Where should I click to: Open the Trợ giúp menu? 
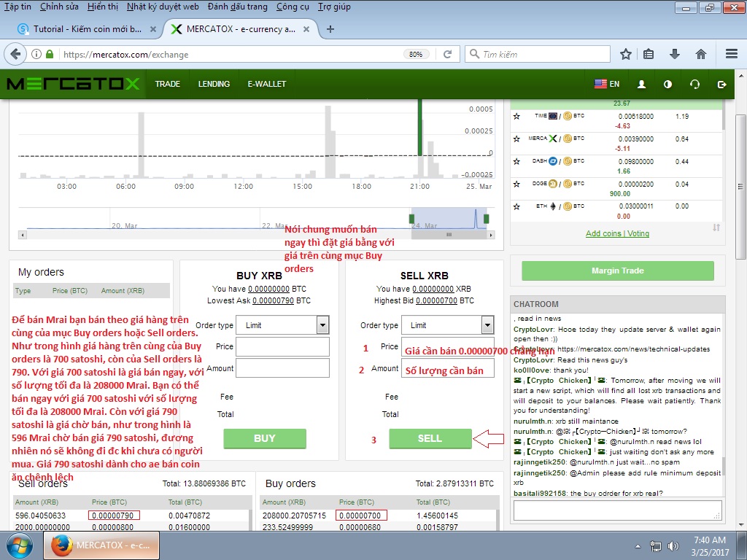pos(334,7)
